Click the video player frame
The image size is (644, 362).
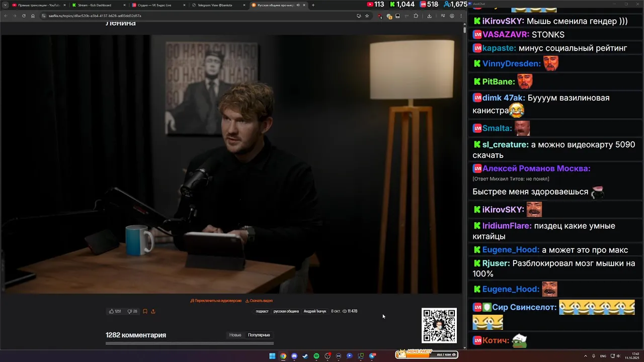point(231,164)
